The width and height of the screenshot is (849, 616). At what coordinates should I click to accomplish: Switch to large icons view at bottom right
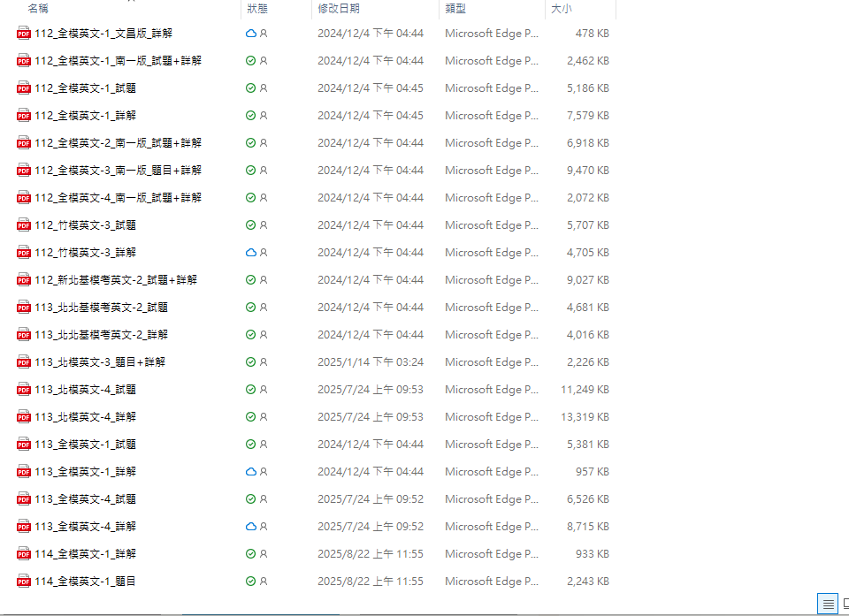[x=845, y=605]
